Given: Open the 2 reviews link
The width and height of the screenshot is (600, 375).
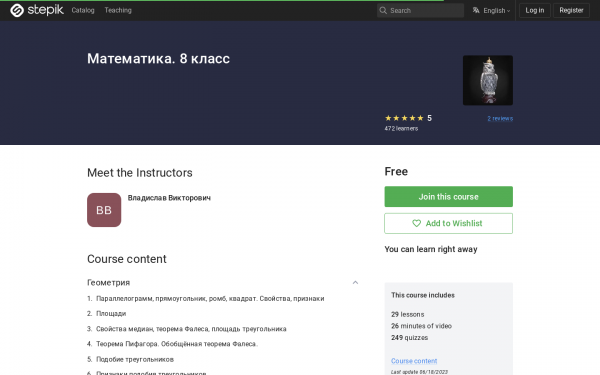Looking at the screenshot, I should 500,118.
